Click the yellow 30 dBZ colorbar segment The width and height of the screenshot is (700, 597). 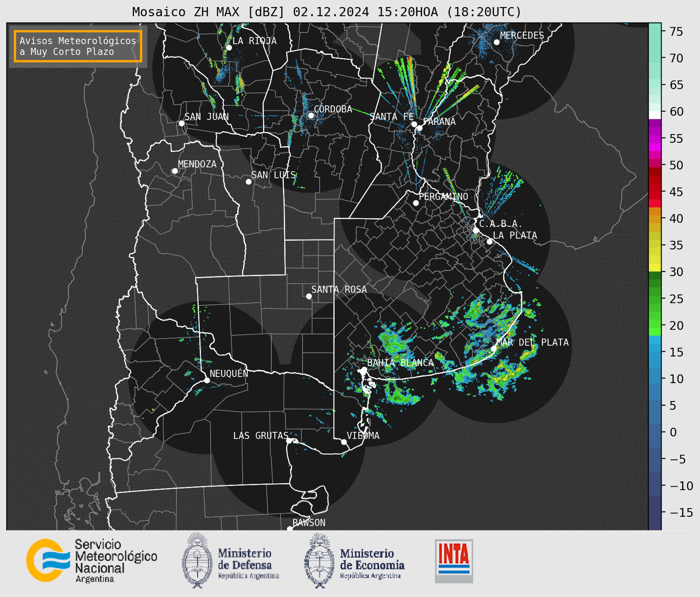click(655, 269)
